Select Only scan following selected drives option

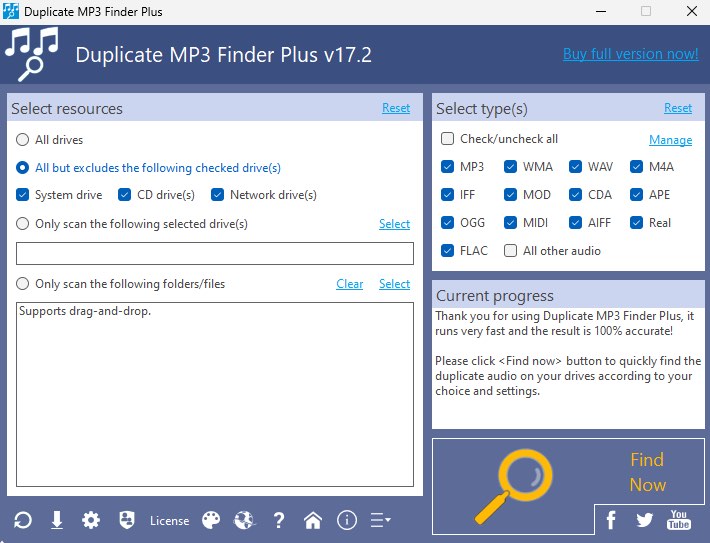[22, 224]
